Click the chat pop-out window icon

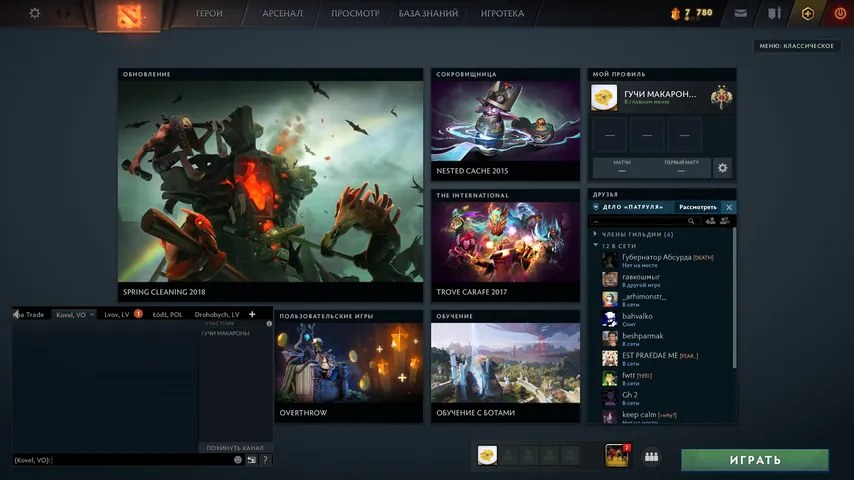pyautogui.click(x=251, y=460)
